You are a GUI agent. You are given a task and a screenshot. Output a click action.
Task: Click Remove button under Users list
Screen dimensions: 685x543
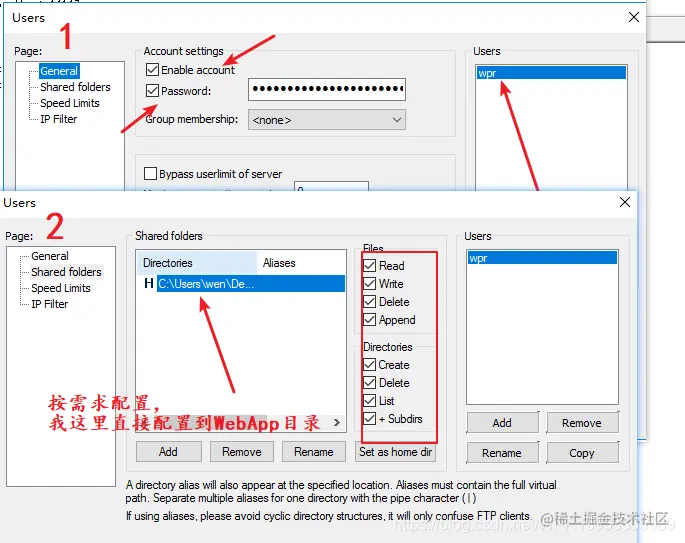coord(582,423)
